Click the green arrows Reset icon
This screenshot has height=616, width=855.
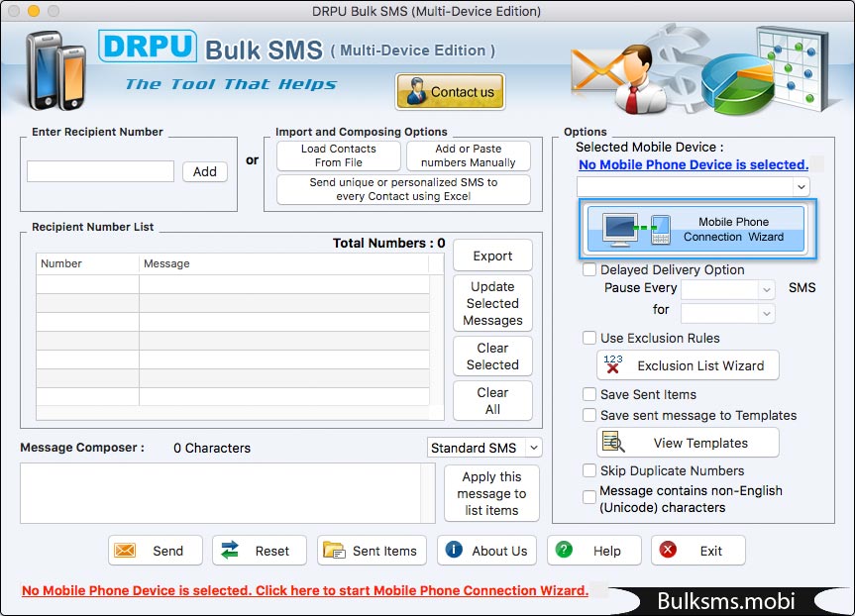[230, 550]
